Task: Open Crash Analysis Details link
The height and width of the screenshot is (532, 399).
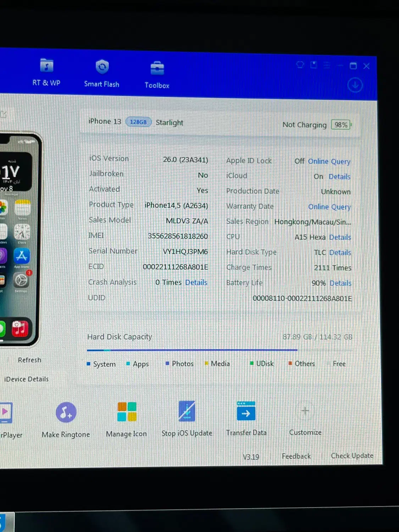Action: pyautogui.click(x=196, y=282)
